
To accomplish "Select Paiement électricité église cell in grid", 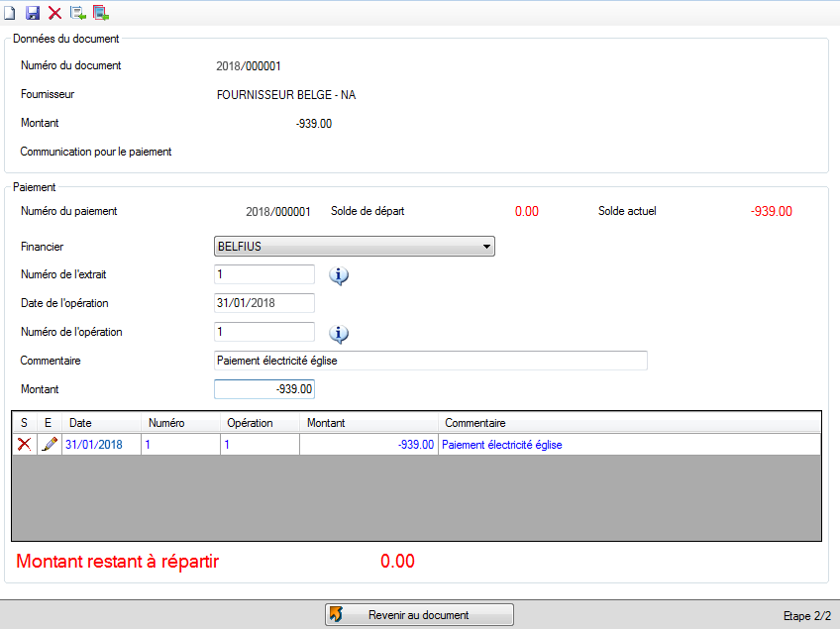I will tap(629, 444).
